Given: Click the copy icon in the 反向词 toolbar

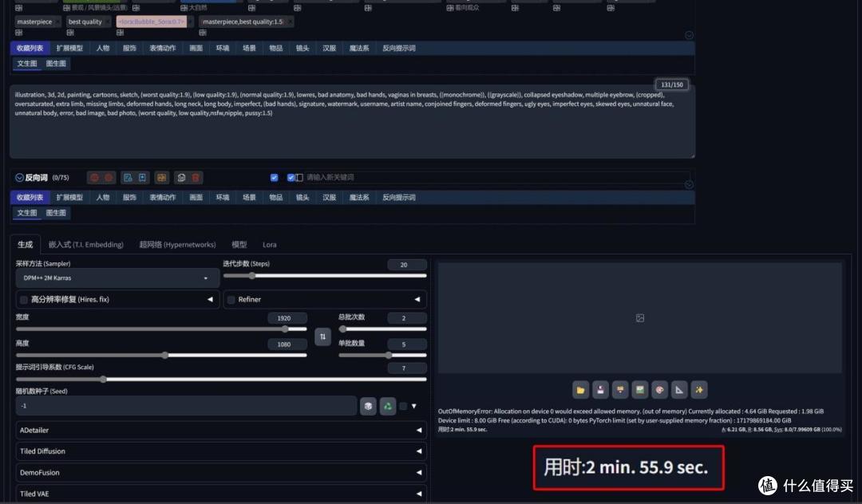Looking at the screenshot, I should tap(181, 177).
